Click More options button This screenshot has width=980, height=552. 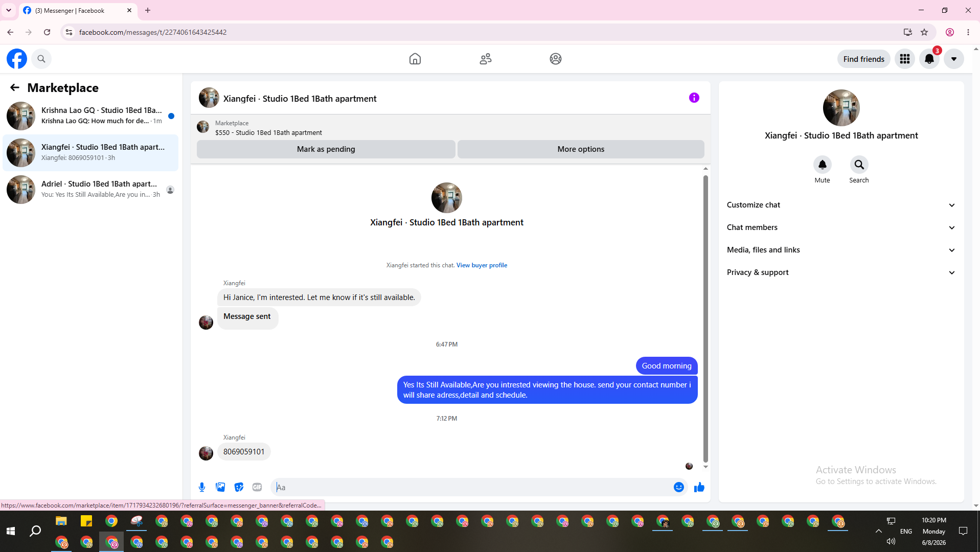point(581,149)
